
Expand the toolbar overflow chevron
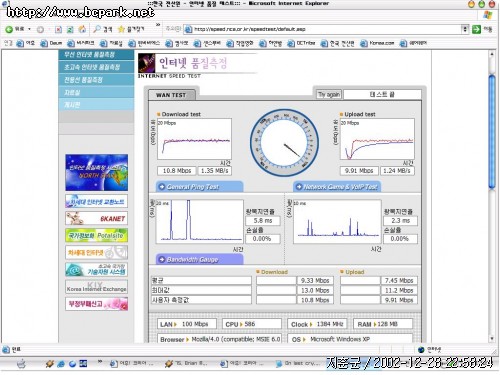(158, 25)
